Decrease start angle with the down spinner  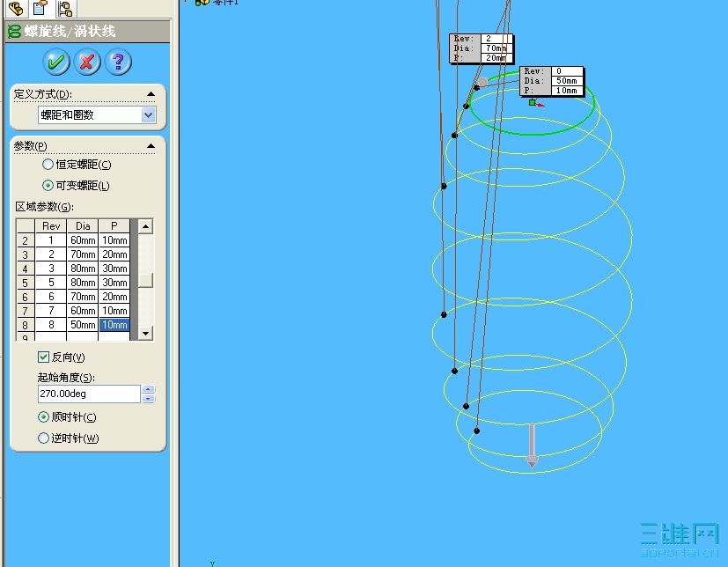pos(149,398)
